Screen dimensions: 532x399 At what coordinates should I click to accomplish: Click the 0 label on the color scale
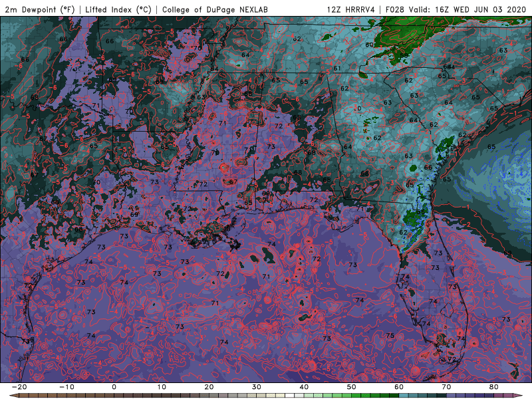pyautogui.click(x=114, y=387)
